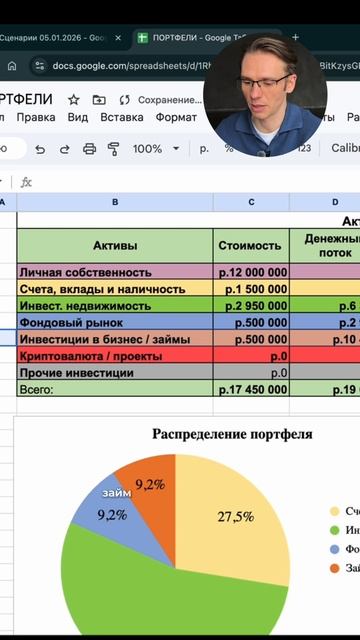This screenshot has height=640, width=360.
Task: Click the ПОРТФЕЛИ document title
Action: click(26, 99)
